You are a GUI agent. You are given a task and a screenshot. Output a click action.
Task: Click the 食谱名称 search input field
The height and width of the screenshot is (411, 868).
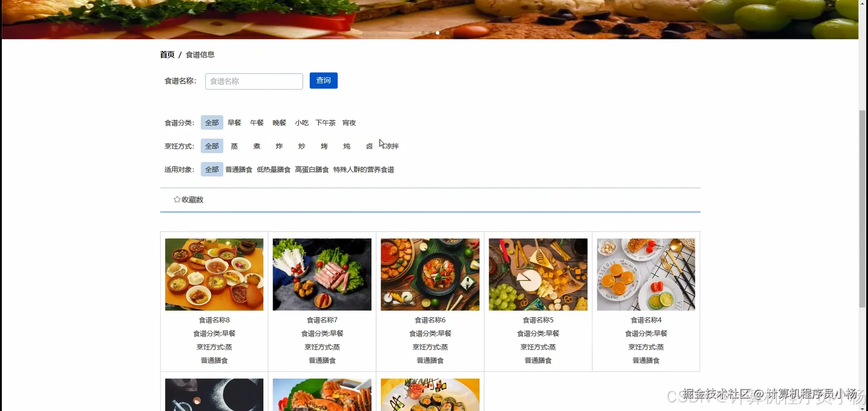pyautogui.click(x=253, y=81)
